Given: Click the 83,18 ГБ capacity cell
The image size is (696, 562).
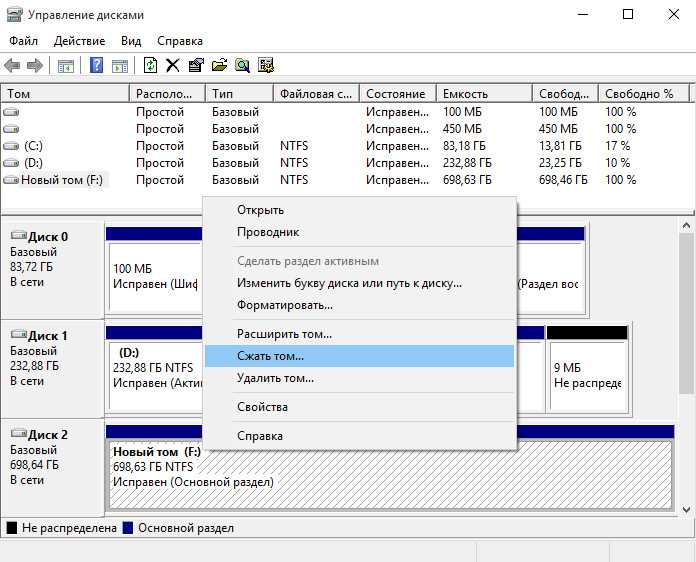Looking at the screenshot, I should [464, 146].
